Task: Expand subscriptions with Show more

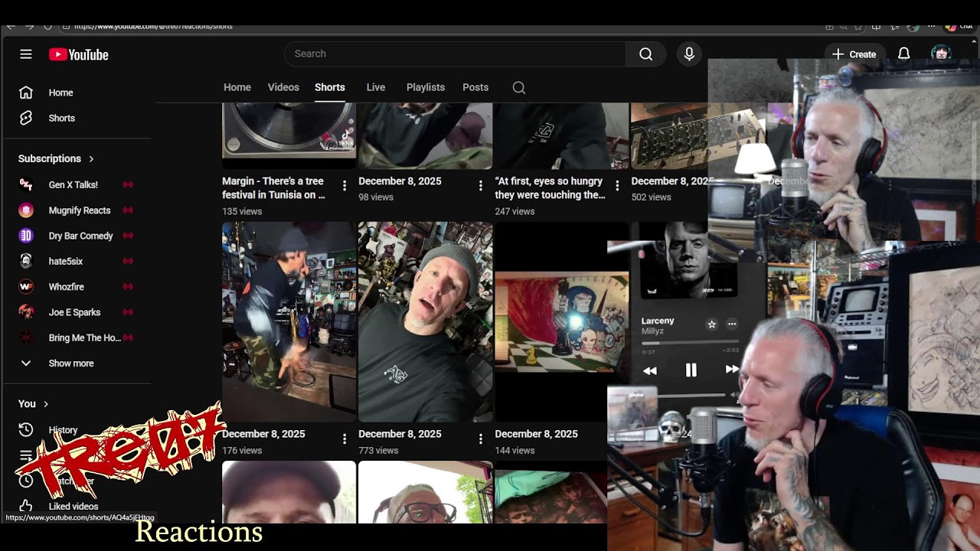Action: (x=71, y=364)
